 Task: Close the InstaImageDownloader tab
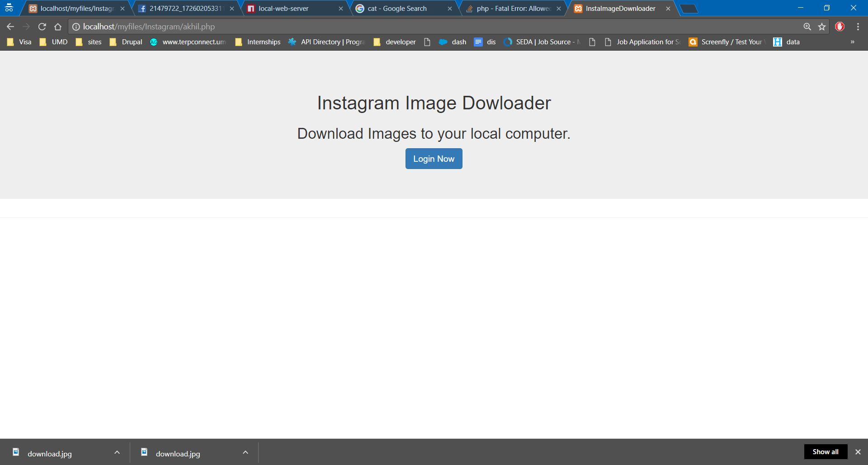668,9
